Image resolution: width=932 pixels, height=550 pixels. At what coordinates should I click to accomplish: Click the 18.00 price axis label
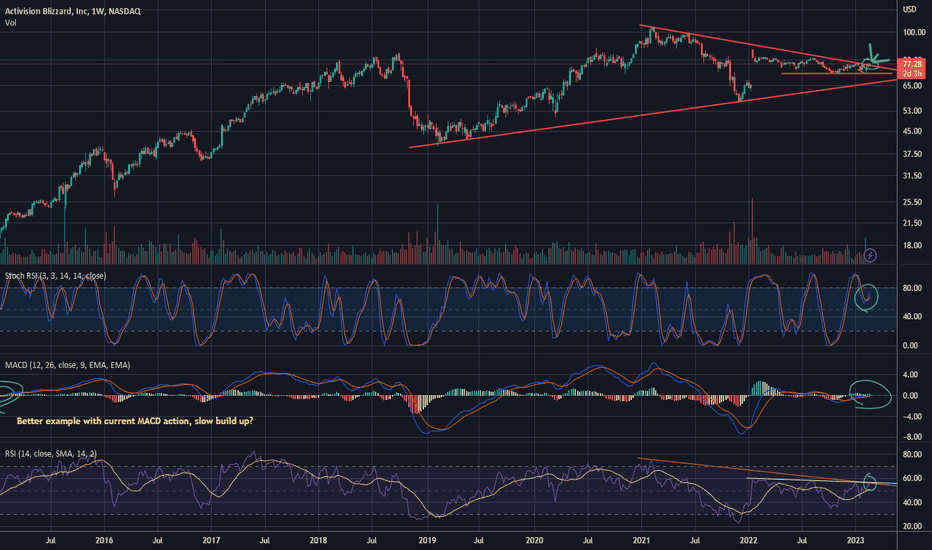[x=912, y=245]
